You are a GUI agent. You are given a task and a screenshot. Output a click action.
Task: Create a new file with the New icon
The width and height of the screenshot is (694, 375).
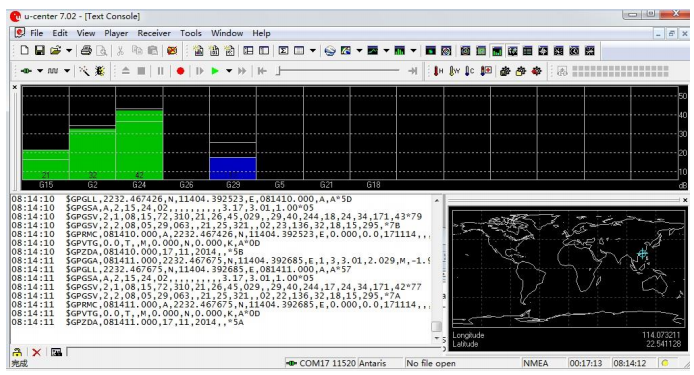[x=24, y=50]
